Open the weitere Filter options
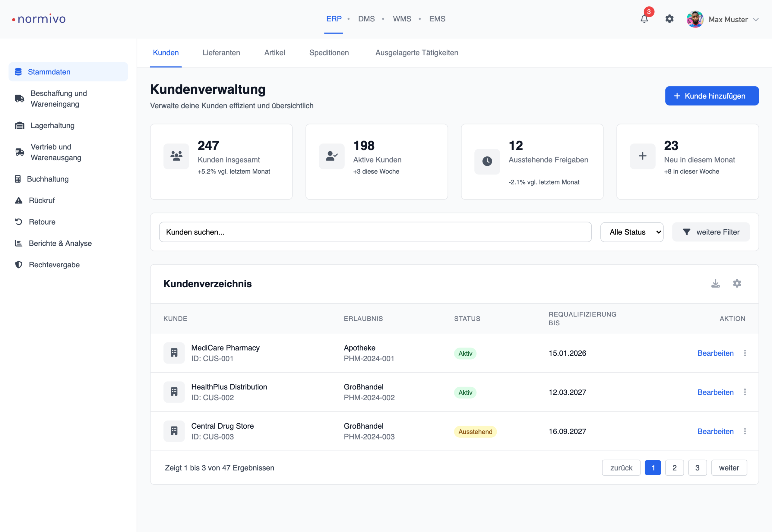 711,232
